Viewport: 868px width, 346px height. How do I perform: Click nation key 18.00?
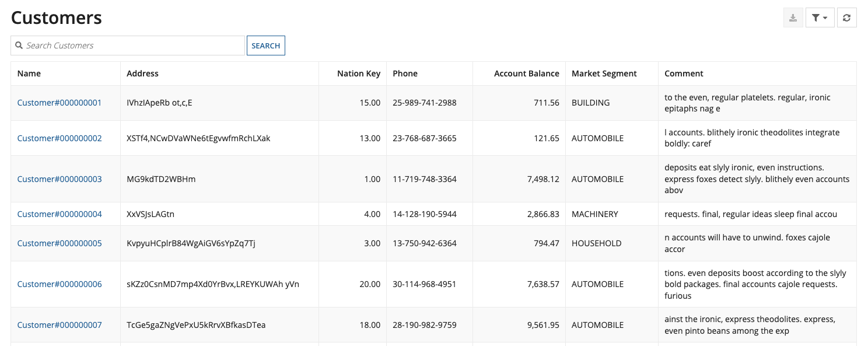(370, 325)
